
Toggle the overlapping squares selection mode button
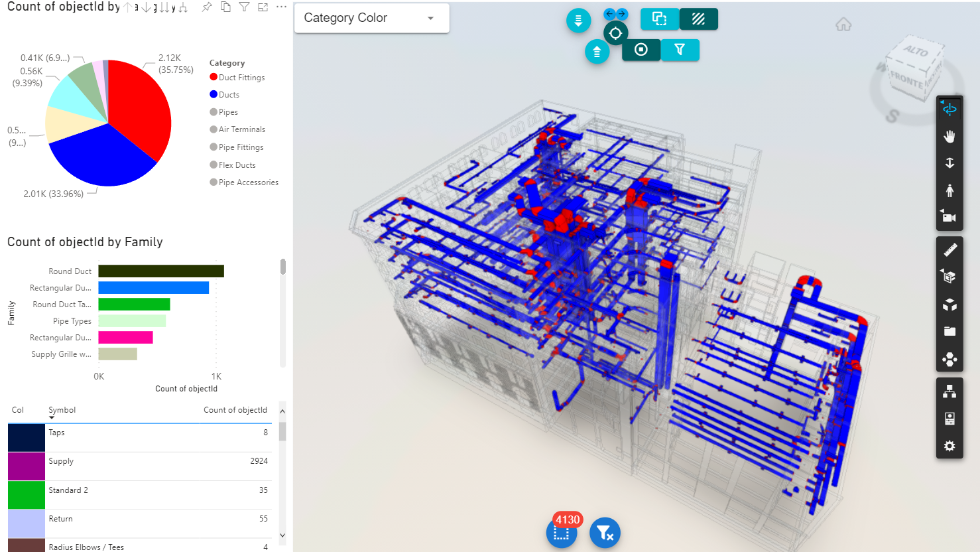[659, 19]
